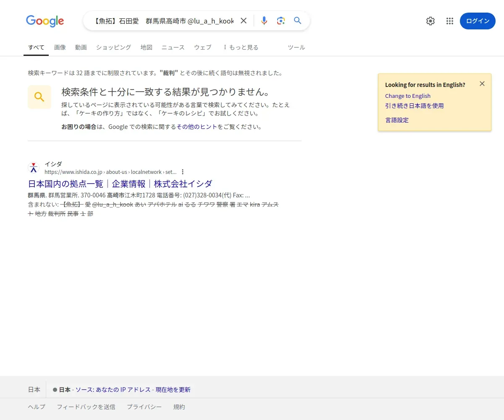Click the Google logo
504x420 pixels.
click(45, 21)
